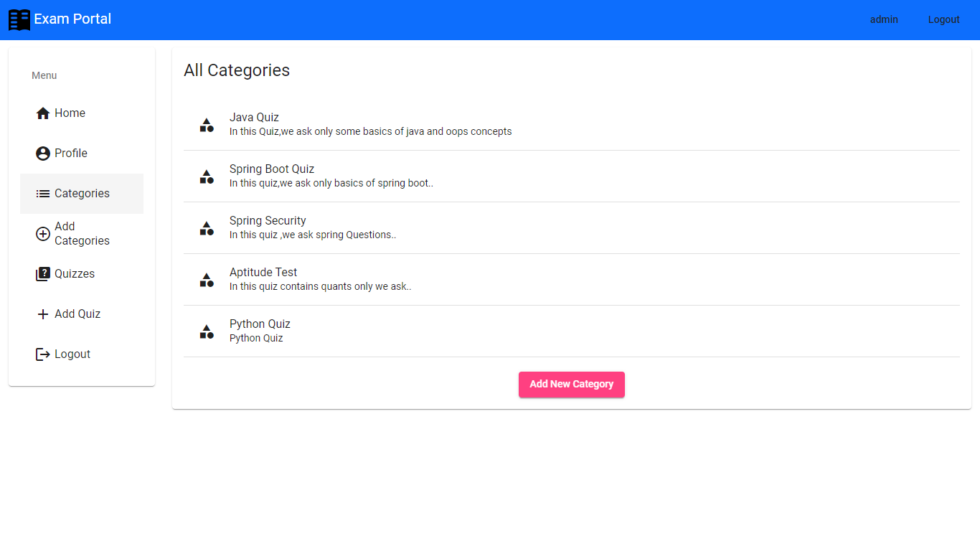Viewport: 980px width, 551px height.
Task: Click the Logout link in top bar
Action: (943, 19)
